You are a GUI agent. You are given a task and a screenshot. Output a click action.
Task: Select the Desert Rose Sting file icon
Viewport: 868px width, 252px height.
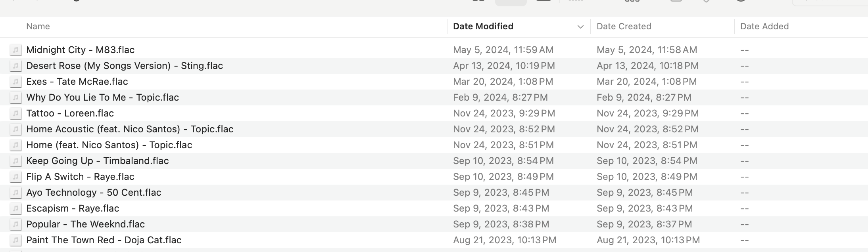coord(15,66)
